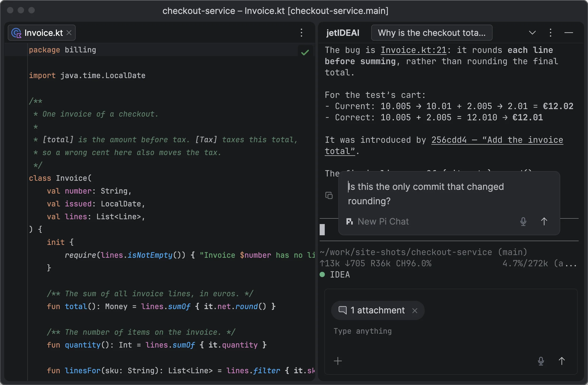Open the jetIDEAI chat title dropdown

(432, 33)
